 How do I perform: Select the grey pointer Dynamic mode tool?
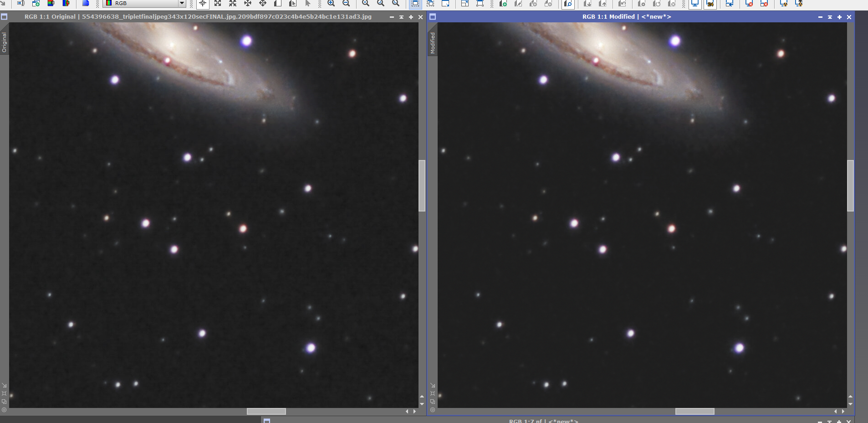308,4
